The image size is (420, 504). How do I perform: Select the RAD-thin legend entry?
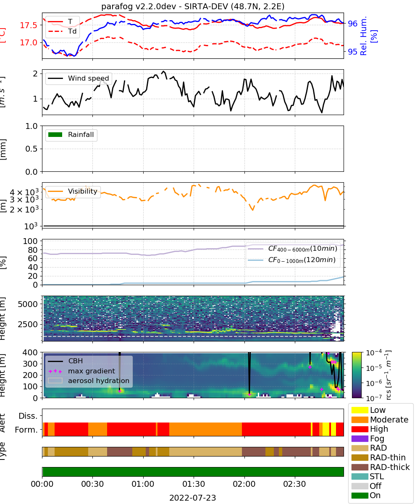coord(381,457)
